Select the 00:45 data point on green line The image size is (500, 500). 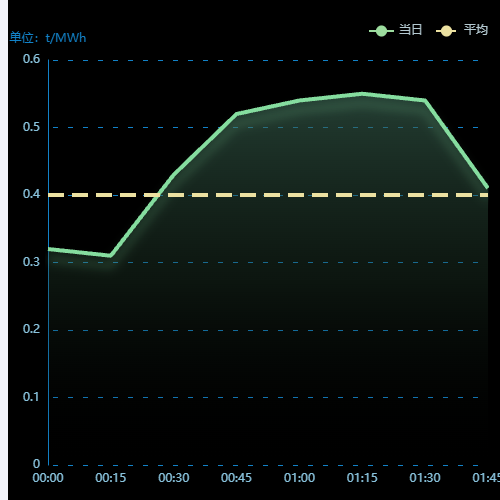(x=236, y=114)
